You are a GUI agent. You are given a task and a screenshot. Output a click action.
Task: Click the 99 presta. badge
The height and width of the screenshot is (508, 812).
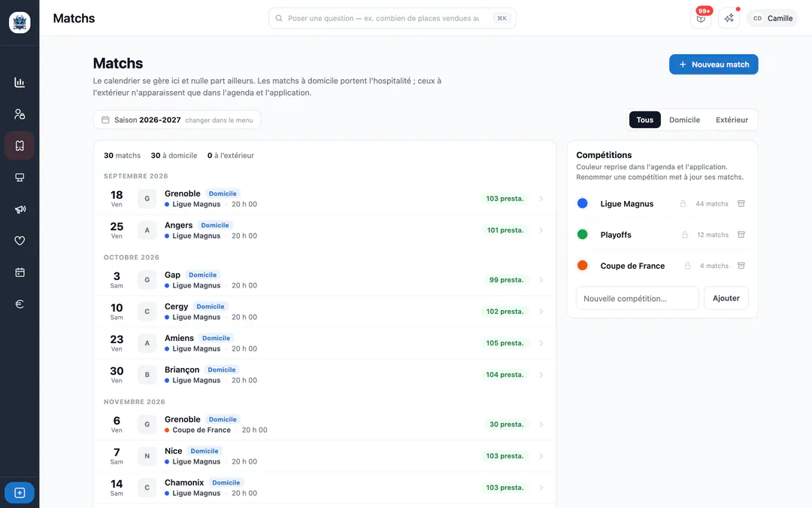pos(507,280)
